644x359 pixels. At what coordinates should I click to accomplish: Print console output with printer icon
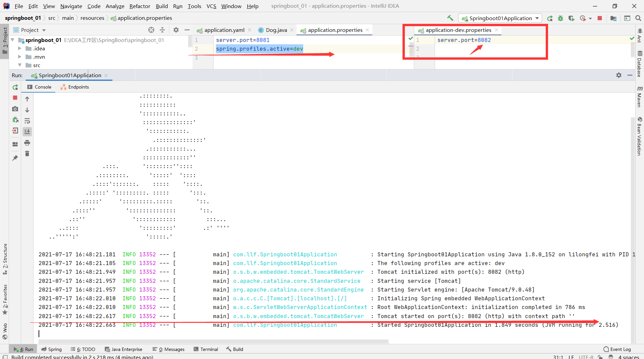click(x=27, y=143)
